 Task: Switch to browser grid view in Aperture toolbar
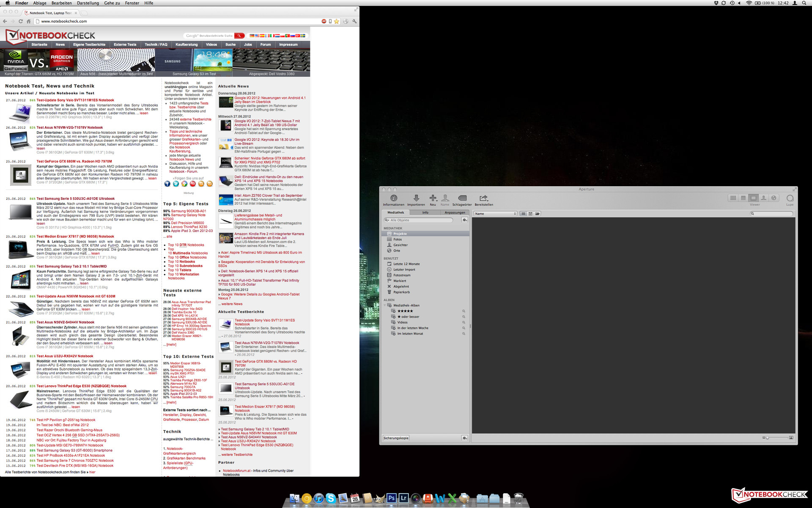point(733,198)
